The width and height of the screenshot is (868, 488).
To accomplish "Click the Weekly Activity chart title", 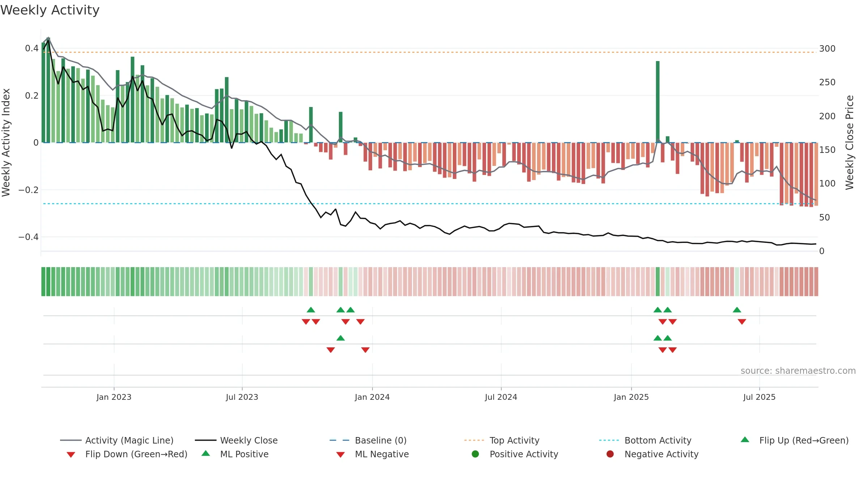I will point(50,10).
